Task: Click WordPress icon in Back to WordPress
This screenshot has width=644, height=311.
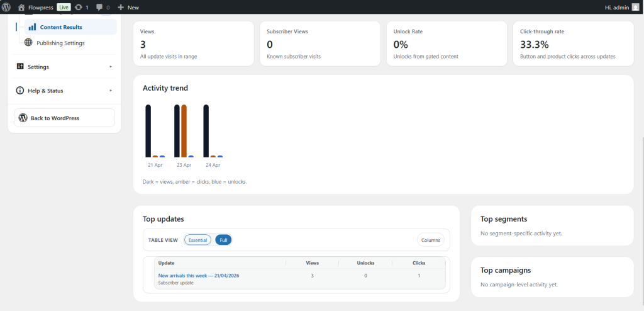Action: (23, 118)
